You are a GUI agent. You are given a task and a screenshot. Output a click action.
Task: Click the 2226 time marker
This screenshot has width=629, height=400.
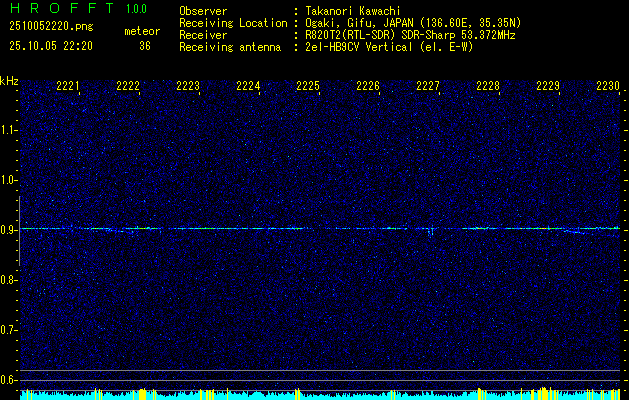coord(368,86)
